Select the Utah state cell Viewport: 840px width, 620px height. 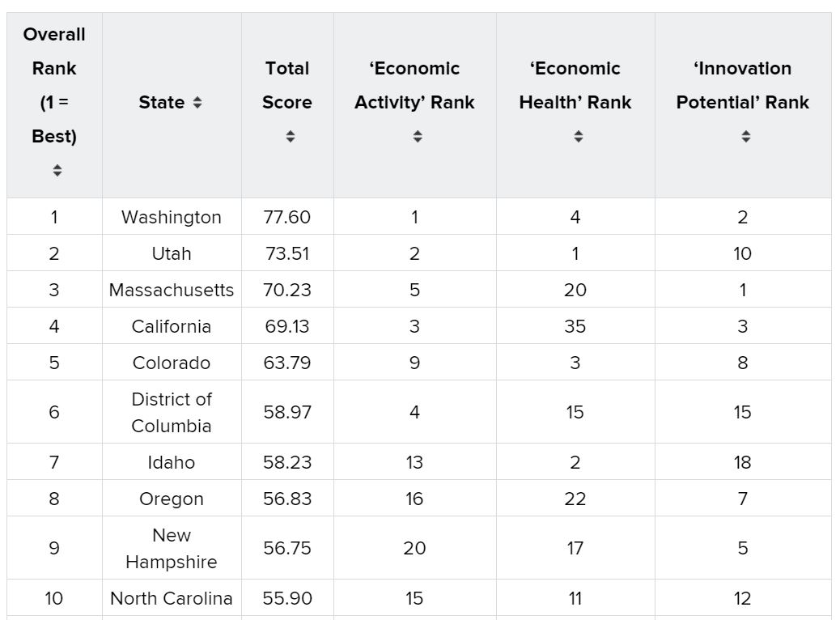172,253
